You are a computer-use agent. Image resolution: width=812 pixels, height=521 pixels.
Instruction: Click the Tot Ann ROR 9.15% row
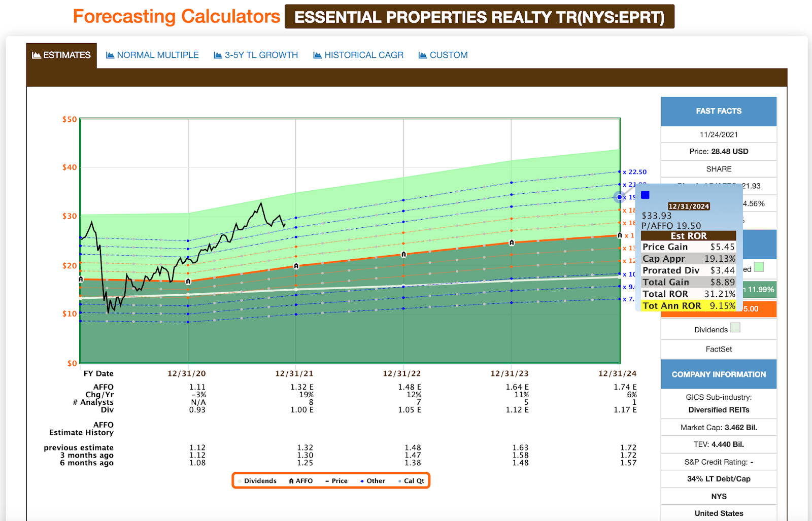pos(689,306)
